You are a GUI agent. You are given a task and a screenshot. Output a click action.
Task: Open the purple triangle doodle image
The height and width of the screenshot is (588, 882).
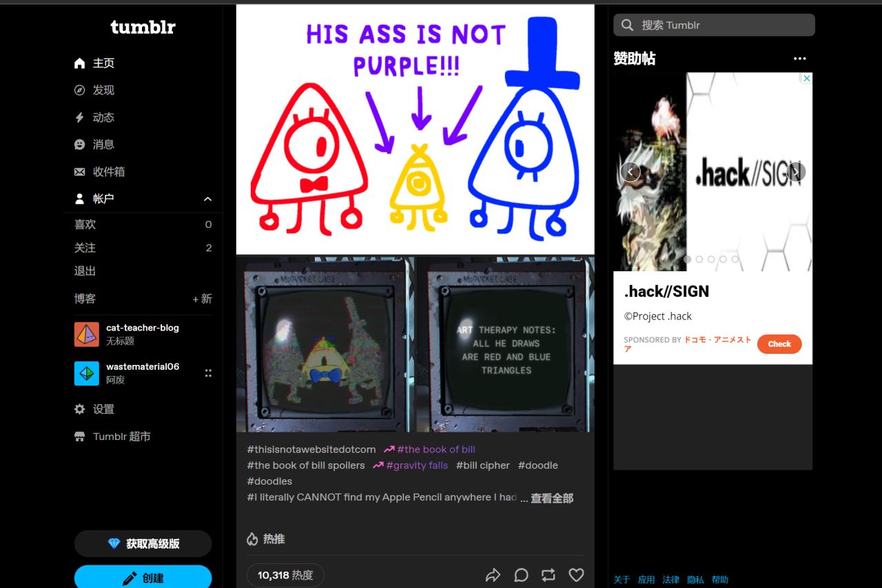coord(415,129)
